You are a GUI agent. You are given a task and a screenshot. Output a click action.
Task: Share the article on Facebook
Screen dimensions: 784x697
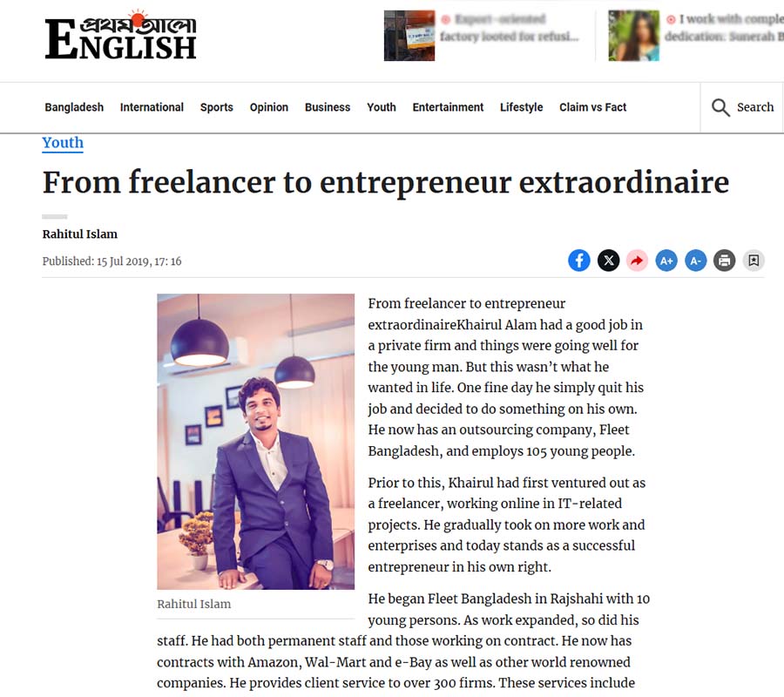579,260
